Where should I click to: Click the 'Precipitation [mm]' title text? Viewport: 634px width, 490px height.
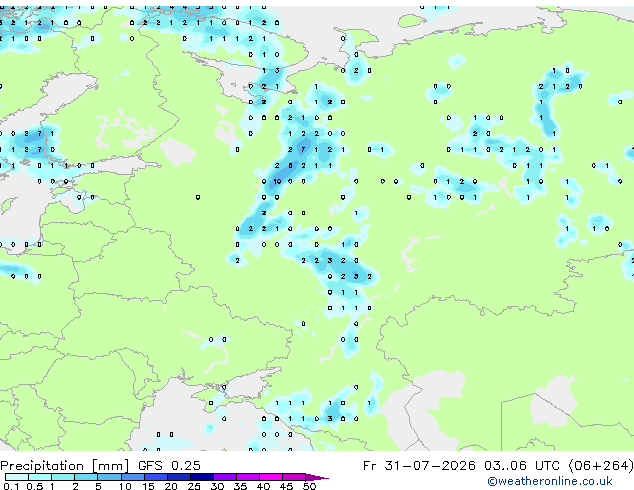65,466
